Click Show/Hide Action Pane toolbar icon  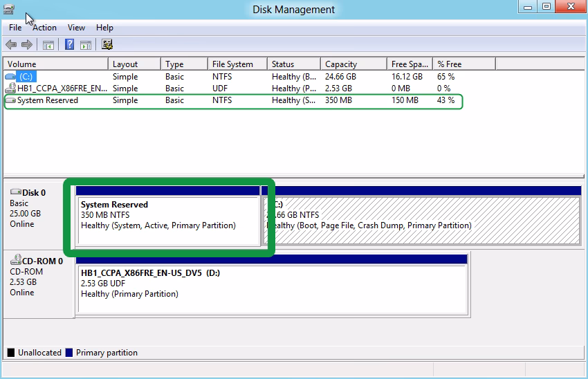point(86,45)
